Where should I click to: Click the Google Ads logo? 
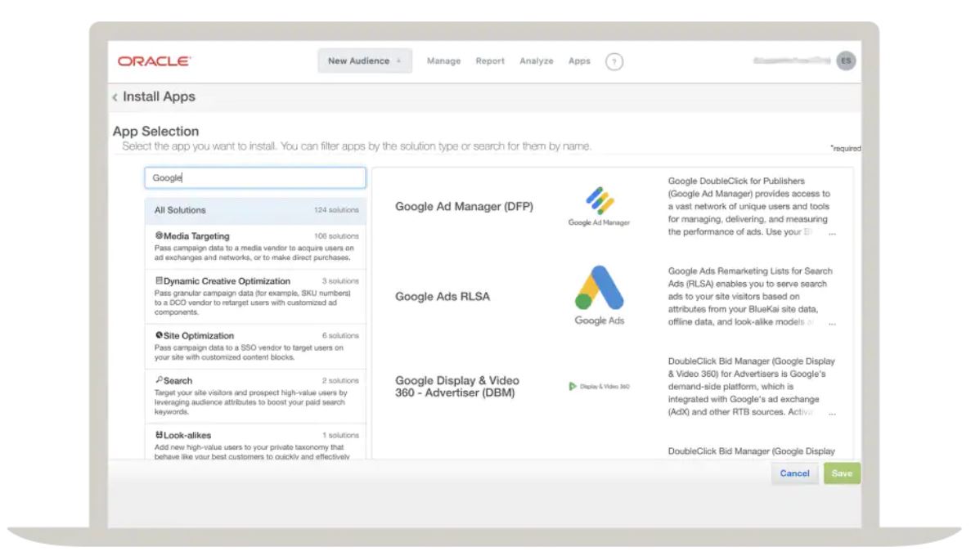(599, 295)
